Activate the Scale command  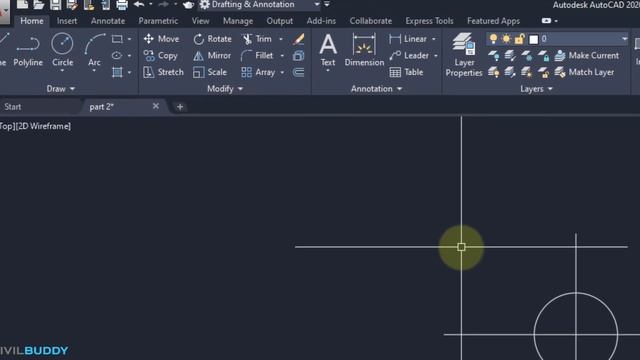click(x=210, y=72)
